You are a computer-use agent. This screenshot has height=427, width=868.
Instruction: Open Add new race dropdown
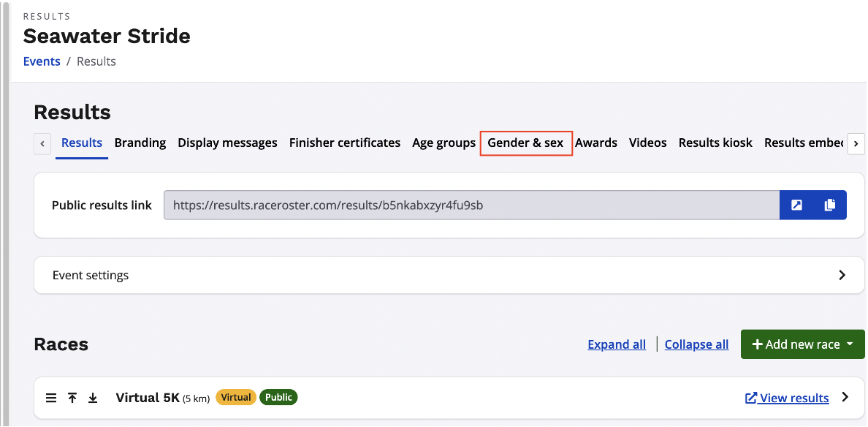point(802,344)
